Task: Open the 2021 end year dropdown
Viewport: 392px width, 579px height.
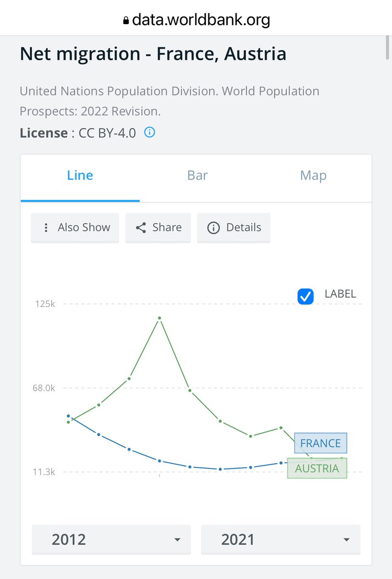Action: 281,539
